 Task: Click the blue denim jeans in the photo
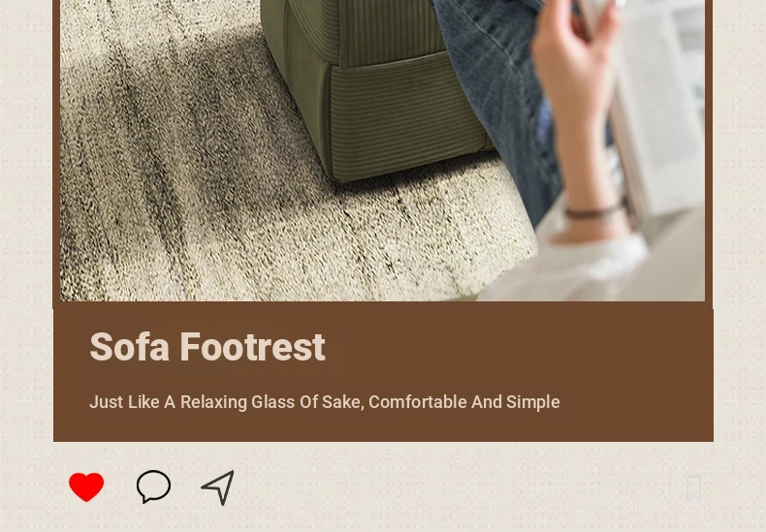point(503,98)
